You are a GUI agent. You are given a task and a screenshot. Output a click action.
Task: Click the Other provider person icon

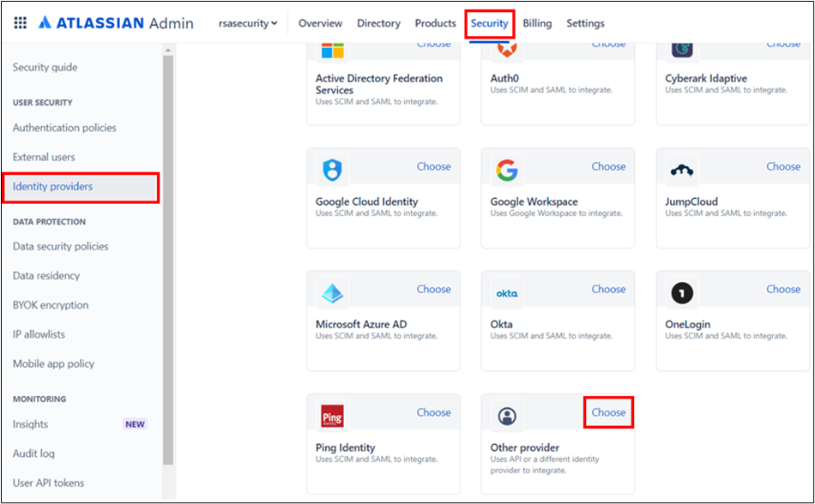coord(507,417)
